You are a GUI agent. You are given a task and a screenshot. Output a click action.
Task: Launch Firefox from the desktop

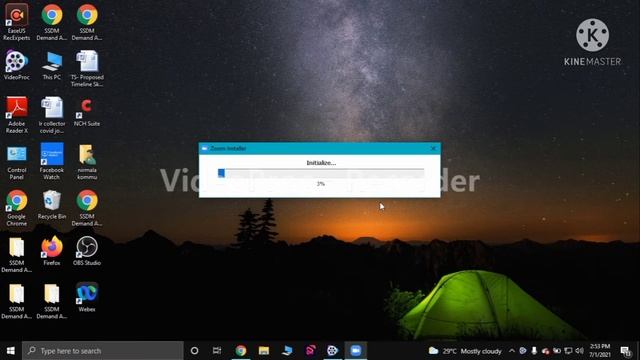click(x=52, y=251)
